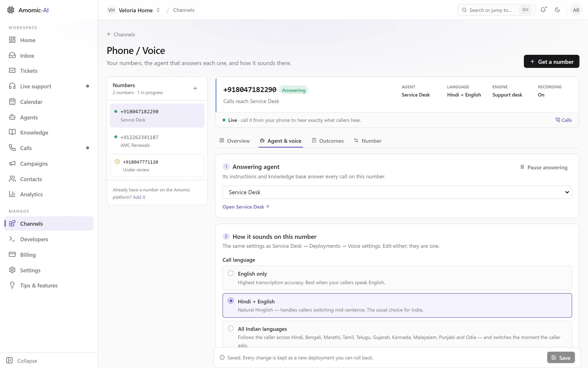Select the Hindi + English radio option
This screenshot has width=588, height=368.
tap(231, 301)
